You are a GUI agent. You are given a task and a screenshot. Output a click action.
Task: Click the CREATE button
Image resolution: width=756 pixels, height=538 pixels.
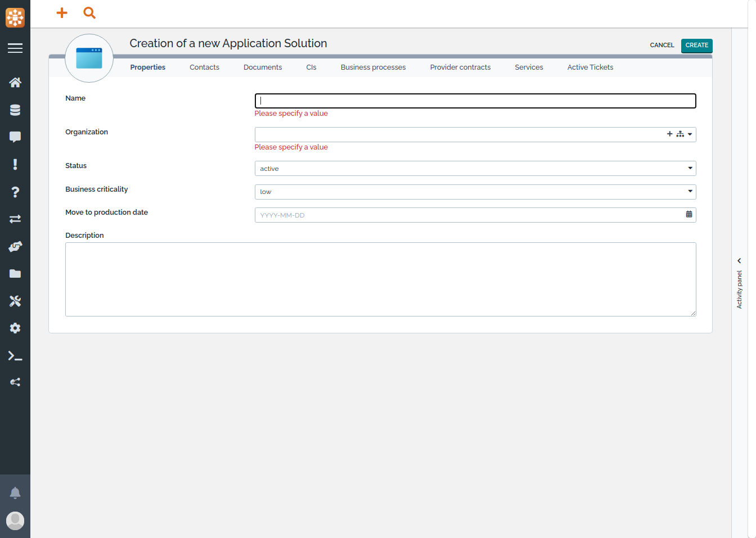coord(696,46)
